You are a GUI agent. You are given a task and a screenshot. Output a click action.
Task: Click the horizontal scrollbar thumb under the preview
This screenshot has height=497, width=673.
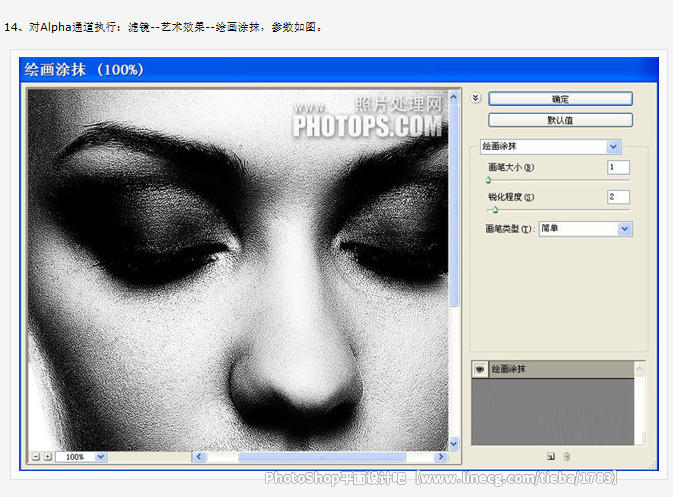pyautogui.click(x=321, y=457)
